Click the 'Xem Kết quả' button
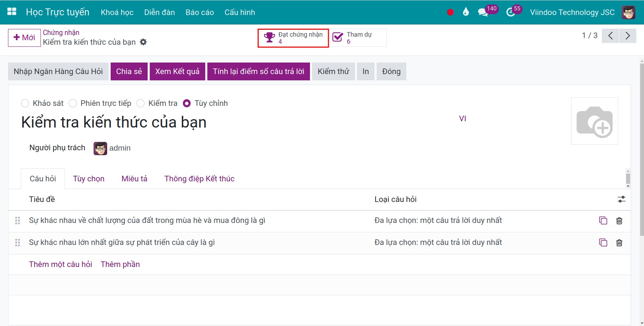 [177, 71]
